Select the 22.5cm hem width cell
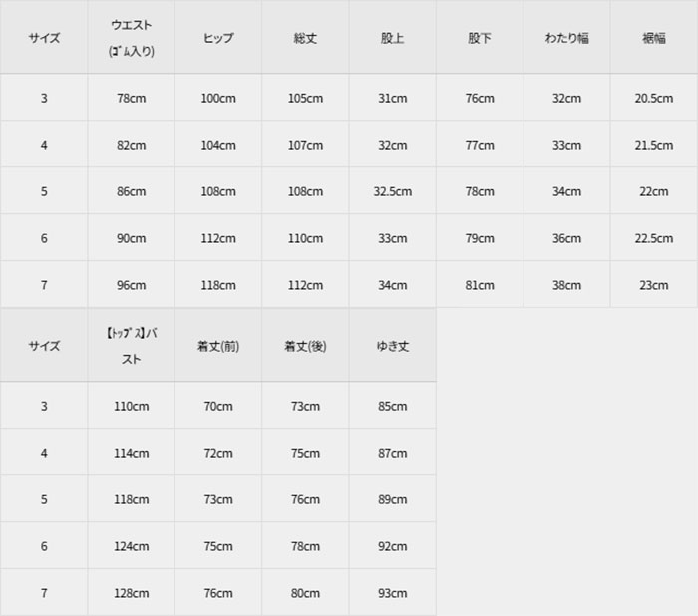 [654, 238]
